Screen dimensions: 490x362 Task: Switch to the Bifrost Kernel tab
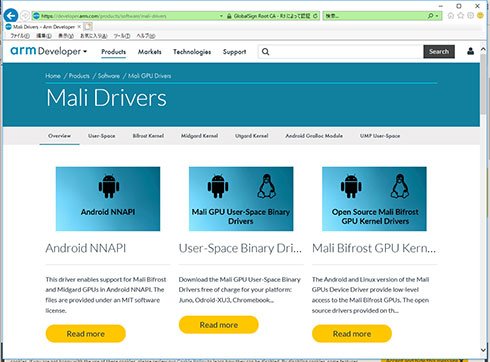[148, 136]
